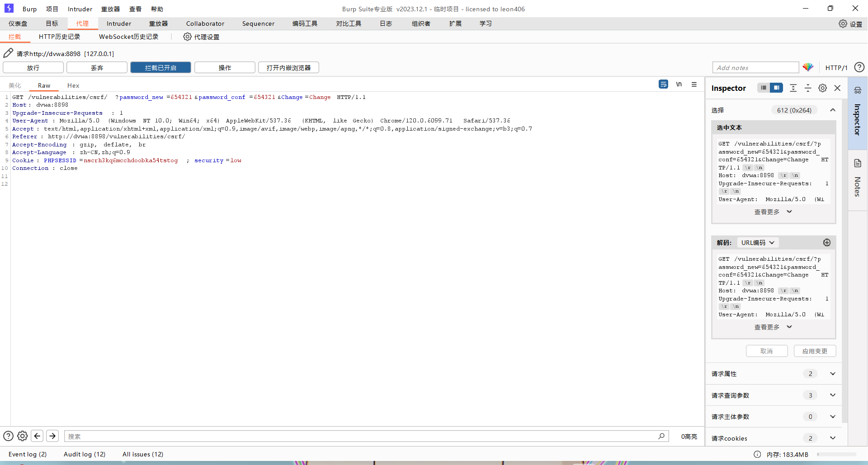
Task: Click the proxy settings gear icon
Action: 187,37
